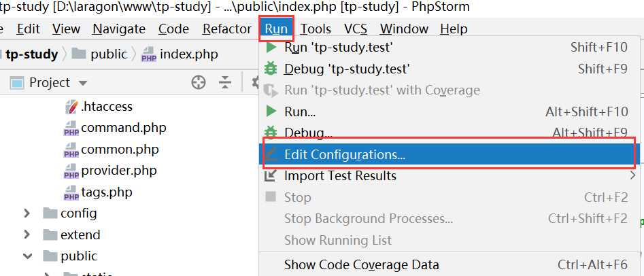Open Import Test Results submenu arrow
The height and width of the screenshot is (276, 644).
(633, 176)
